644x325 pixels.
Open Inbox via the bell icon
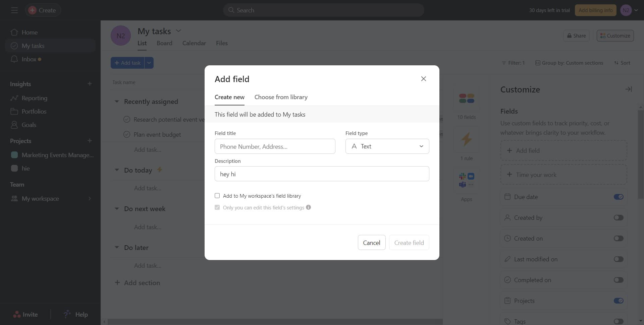pyautogui.click(x=14, y=59)
